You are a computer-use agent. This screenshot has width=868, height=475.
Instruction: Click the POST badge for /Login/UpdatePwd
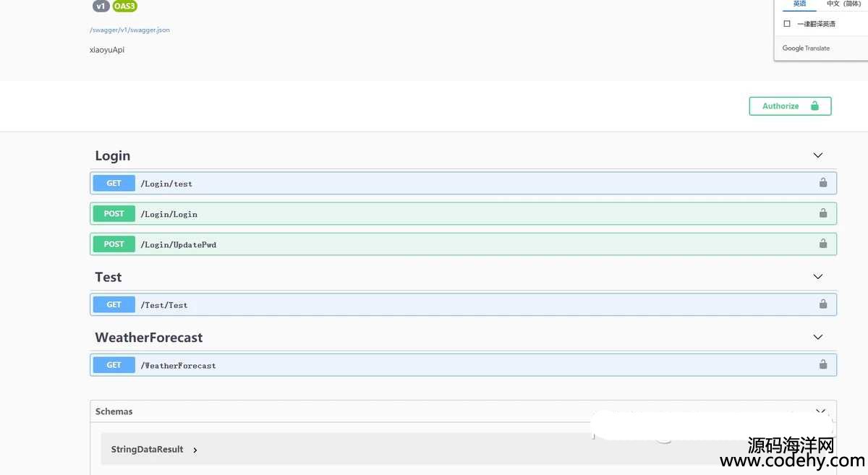[114, 244]
